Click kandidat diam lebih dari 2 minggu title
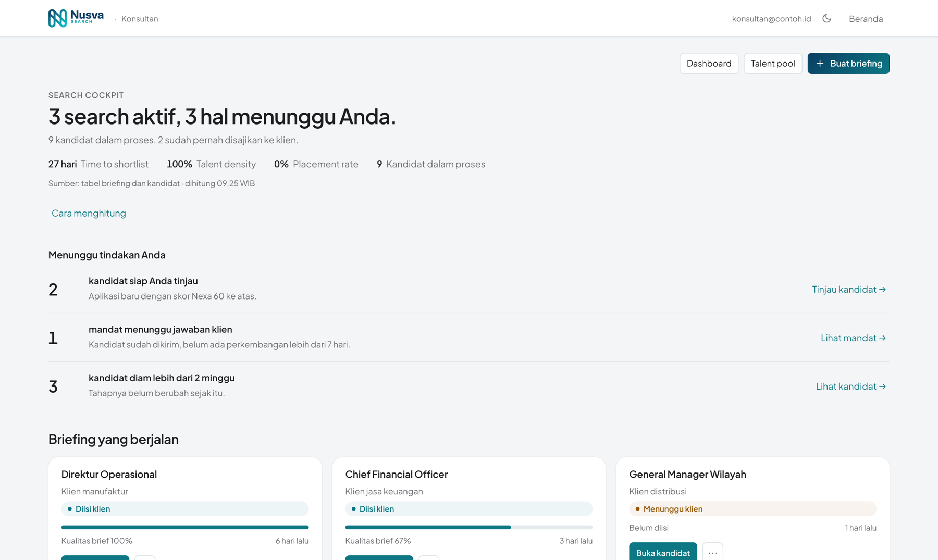This screenshot has width=938, height=560. tap(162, 378)
